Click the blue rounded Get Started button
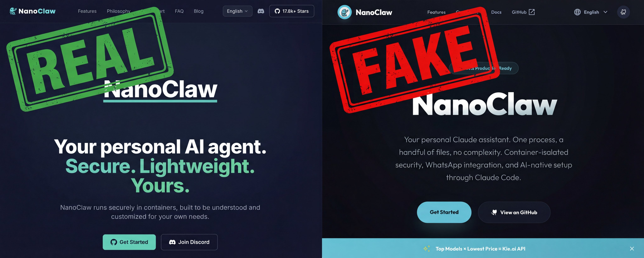The height and width of the screenshot is (258, 644). [x=444, y=212]
